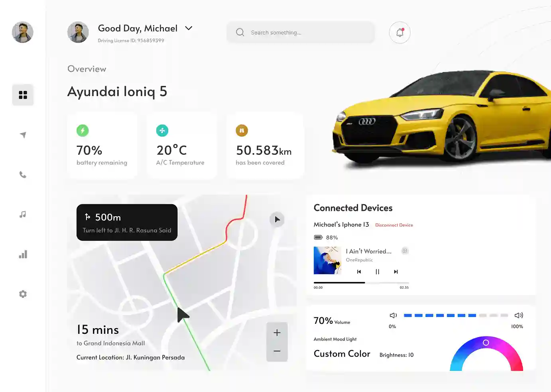Click the magnifier search icon
The width and height of the screenshot is (551, 392).
tap(240, 32)
